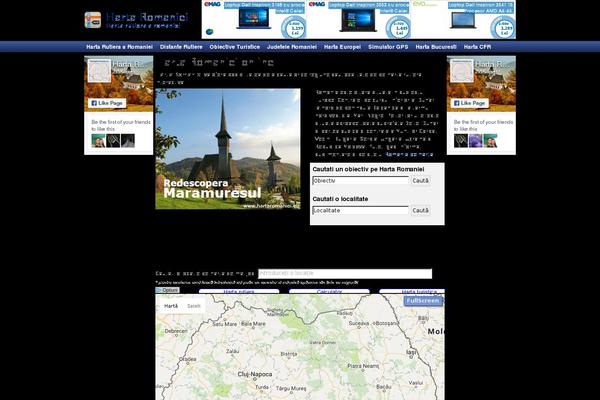Click Iași on the map
Image resolution: width=600 pixels, height=400 pixels.
(x=411, y=352)
